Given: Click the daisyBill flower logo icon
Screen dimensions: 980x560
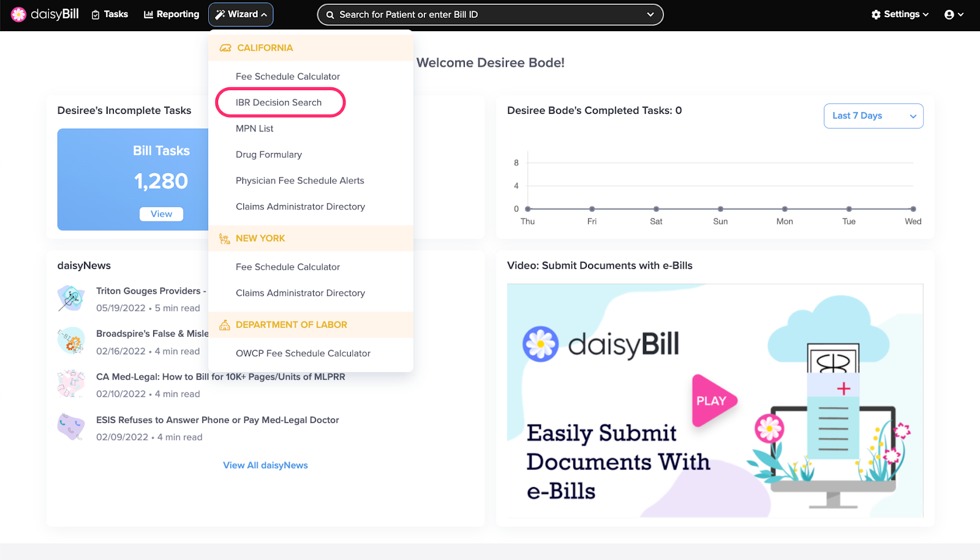Looking at the screenshot, I should pyautogui.click(x=19, y=14).
